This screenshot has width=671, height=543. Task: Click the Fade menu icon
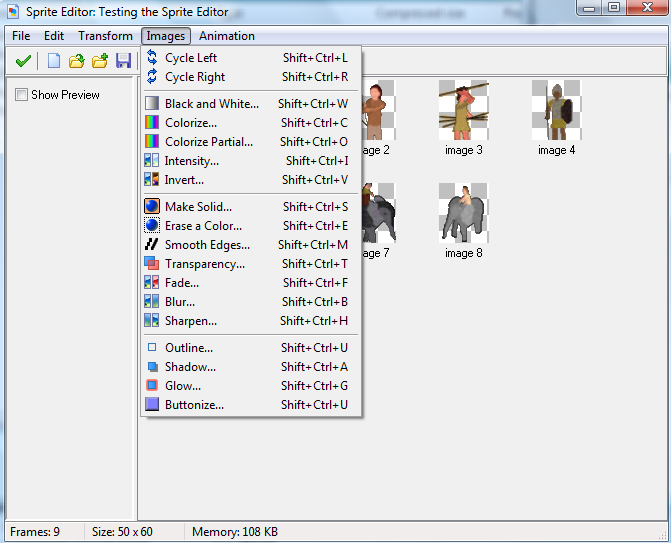[151, 282]
